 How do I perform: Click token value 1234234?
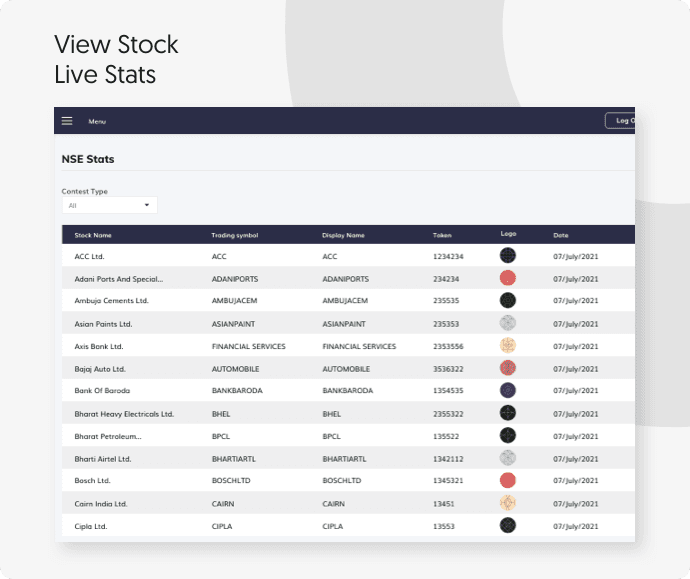pyautogui.click(x=448, y=257)
